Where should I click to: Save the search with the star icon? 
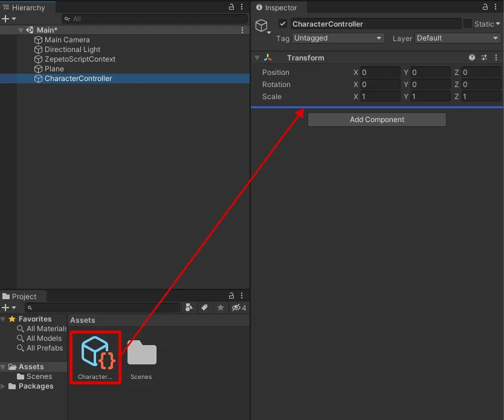(x=221, y=308)
